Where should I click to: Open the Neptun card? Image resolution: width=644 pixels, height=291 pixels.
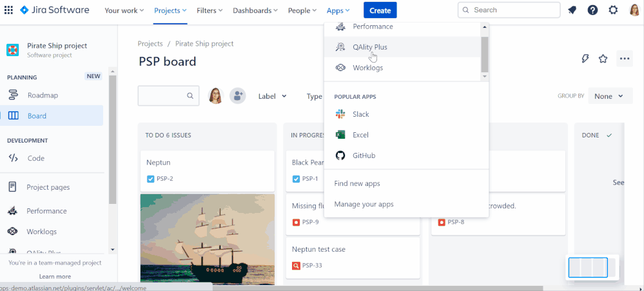click(208, 170)
